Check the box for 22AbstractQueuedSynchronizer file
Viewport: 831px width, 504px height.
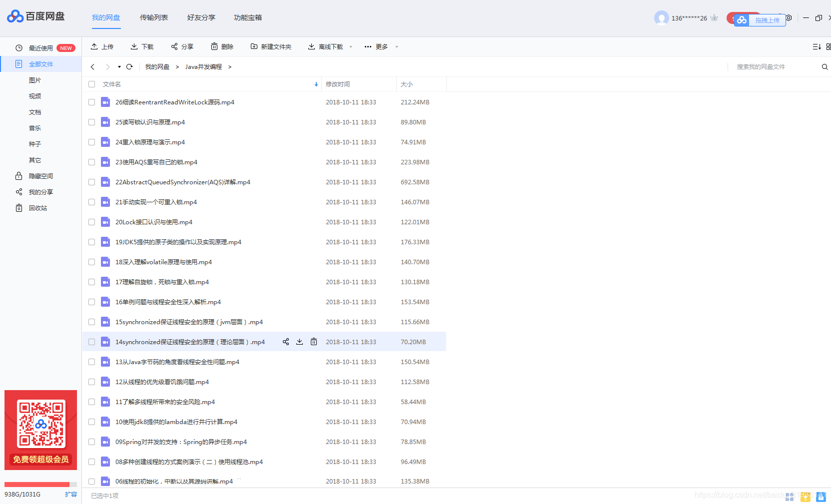pos(91,182)
